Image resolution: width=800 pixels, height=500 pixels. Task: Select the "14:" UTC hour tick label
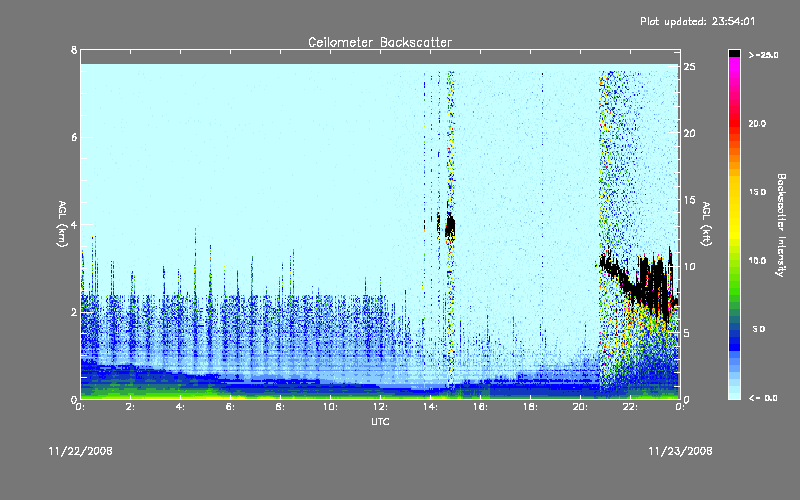(430, 407)
